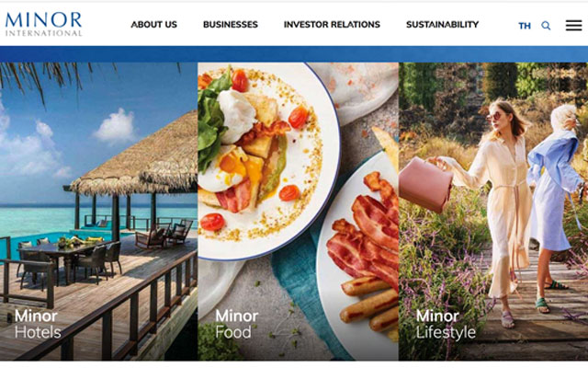Select the Minor Lifestyle label

click(x=446, y=324)
